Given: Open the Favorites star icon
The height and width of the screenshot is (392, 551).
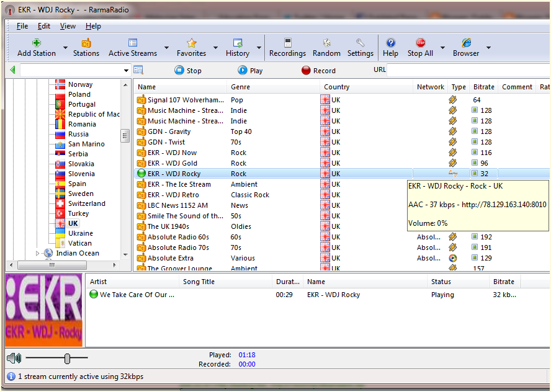Looking at the screenshot, I should click(192, 43).
